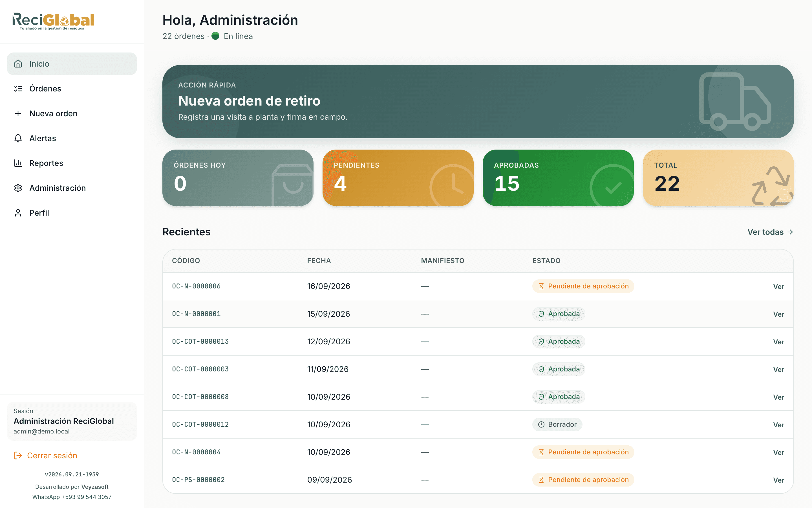Screen dimensions: 812x508
Task: Click the hourglass icon for OC-N-0000004 status
Action: point(541,452)
